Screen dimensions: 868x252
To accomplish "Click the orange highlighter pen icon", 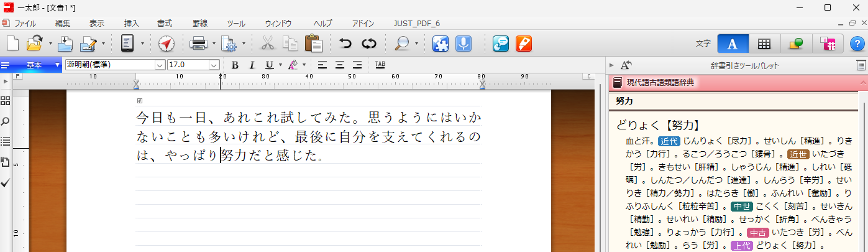I will 524,44.
